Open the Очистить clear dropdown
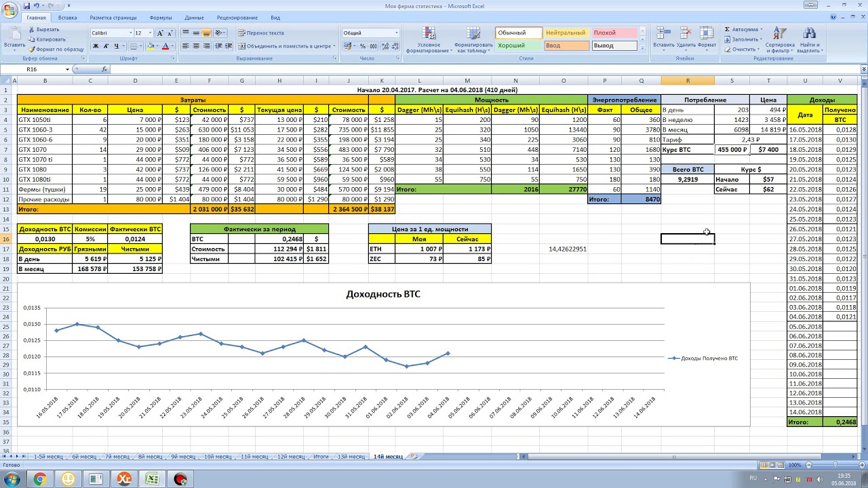Viewport: 868px width, 488px height. (x=743, y=49)
